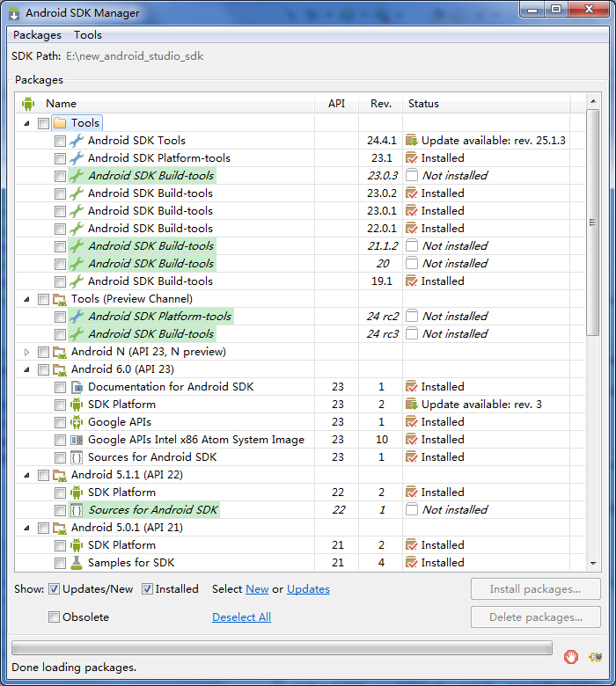
Task: Click the log window icon at bottom right
Action: 596,656
